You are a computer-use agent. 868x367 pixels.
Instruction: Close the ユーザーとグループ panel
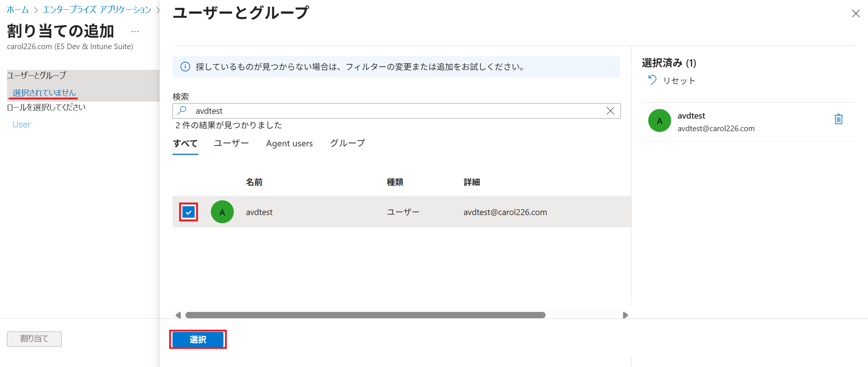coord(856,14)
